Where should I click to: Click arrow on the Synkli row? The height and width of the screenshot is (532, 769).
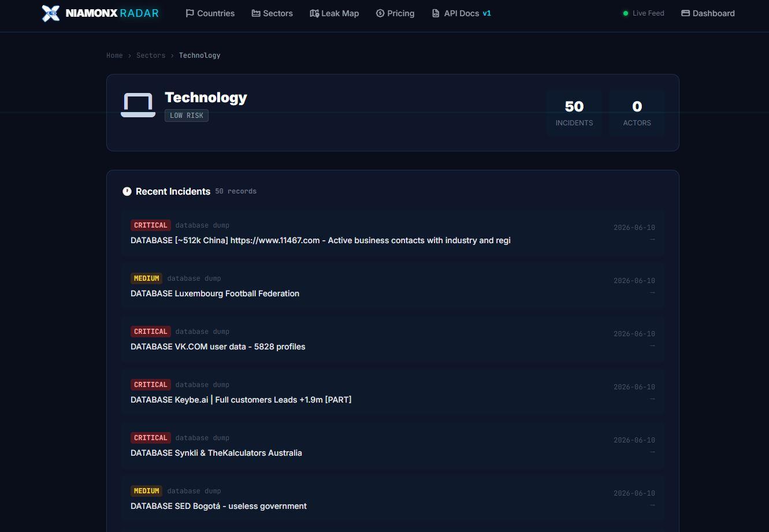[652, 452]
